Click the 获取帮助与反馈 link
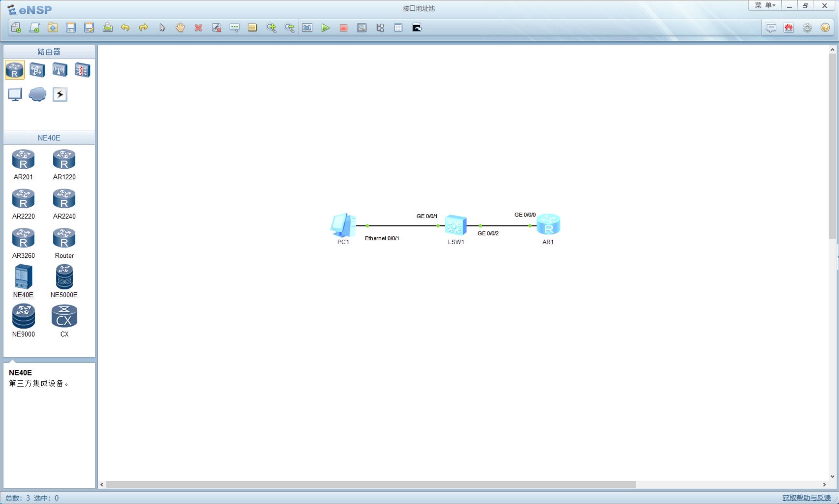The image size is (839, 504). [806, 497]
